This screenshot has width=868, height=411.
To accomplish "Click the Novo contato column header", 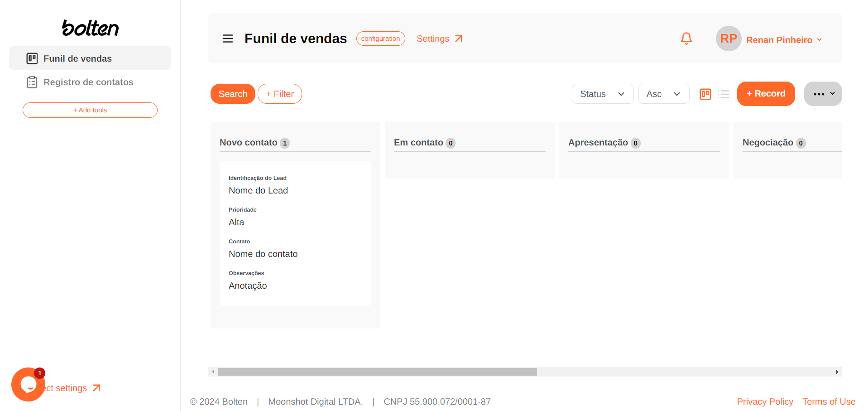I will click(249, 142).
